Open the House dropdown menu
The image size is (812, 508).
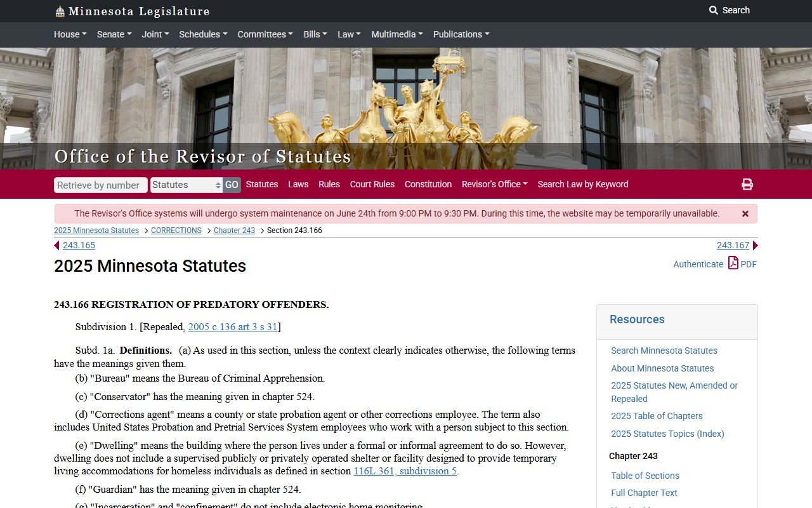tap(70, 34)
